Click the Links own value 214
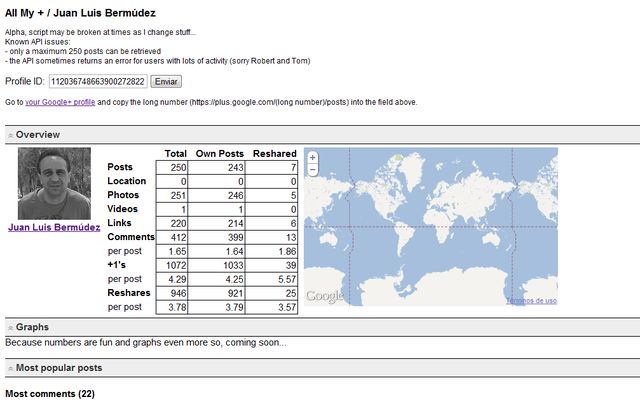 click(x=236, y=223)
